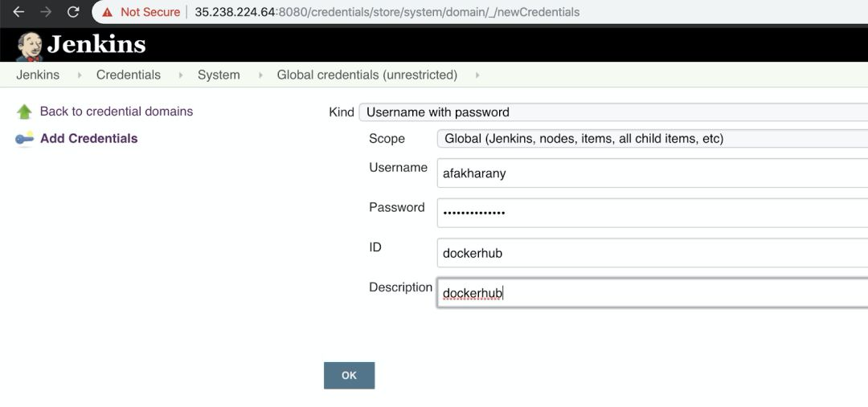Open the Kind dropdown
The height and width of the screenshot is (407, 868).
tap(612, 112)
